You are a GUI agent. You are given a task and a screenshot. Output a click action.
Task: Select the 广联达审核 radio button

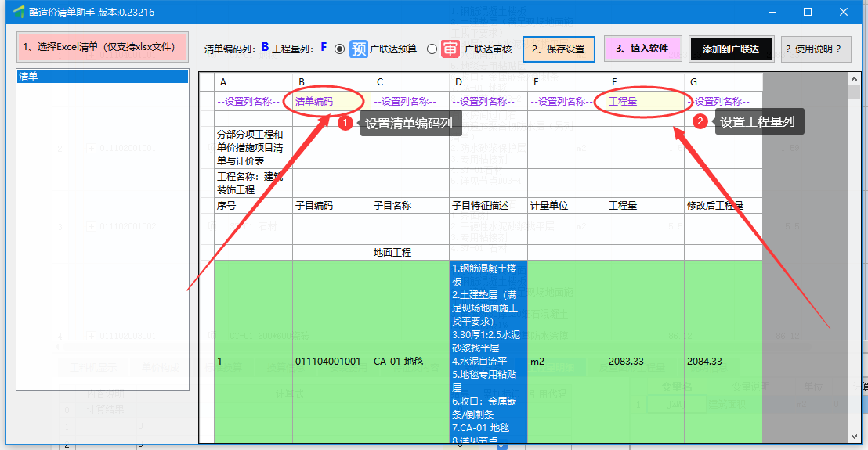(x=432, y=49)
